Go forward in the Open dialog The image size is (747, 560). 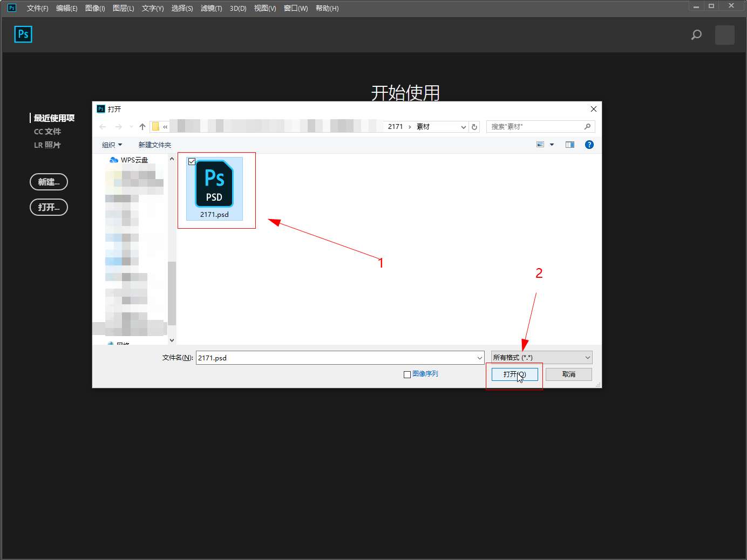(118, 127)
